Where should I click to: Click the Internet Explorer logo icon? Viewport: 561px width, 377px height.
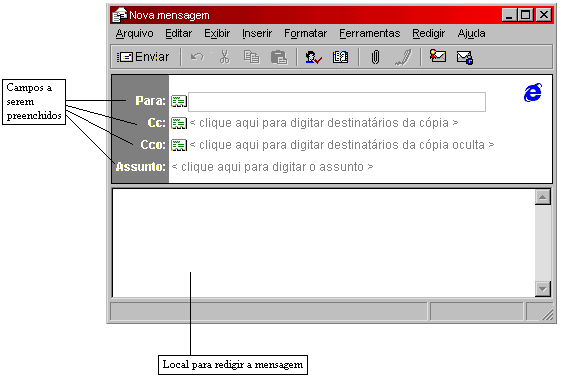click(x=533, y=93)
